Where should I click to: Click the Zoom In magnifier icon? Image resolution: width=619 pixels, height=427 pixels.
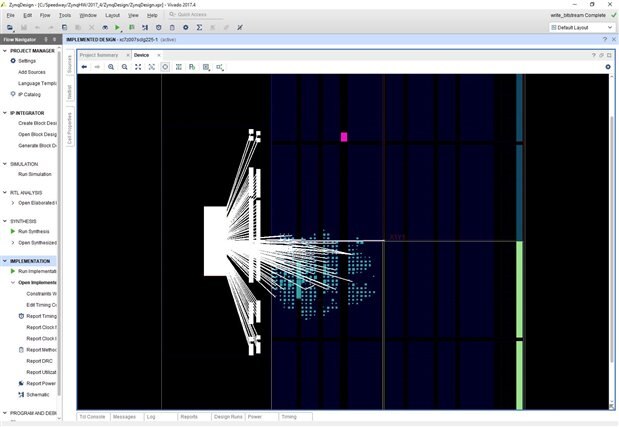click(x=111, y=67)
